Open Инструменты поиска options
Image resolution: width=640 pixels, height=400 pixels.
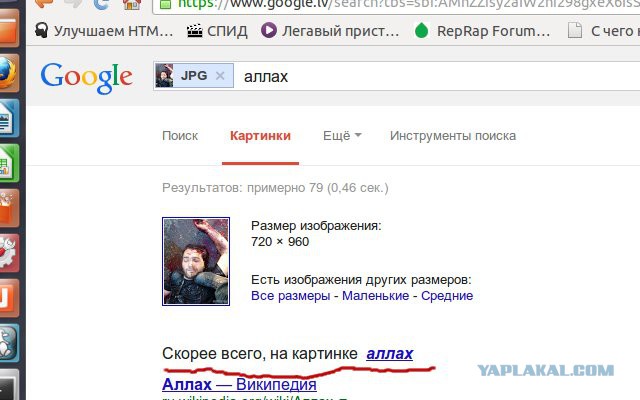point(453,136)
